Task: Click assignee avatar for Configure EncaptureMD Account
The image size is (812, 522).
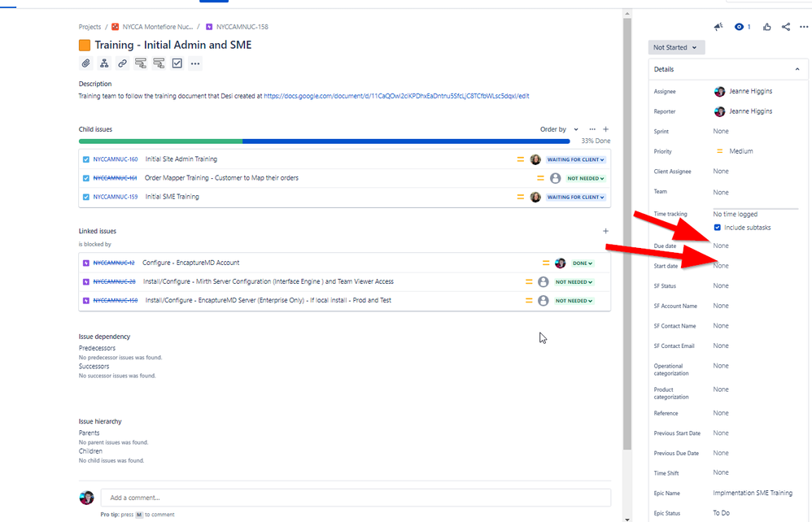Action: click(561, 263)
